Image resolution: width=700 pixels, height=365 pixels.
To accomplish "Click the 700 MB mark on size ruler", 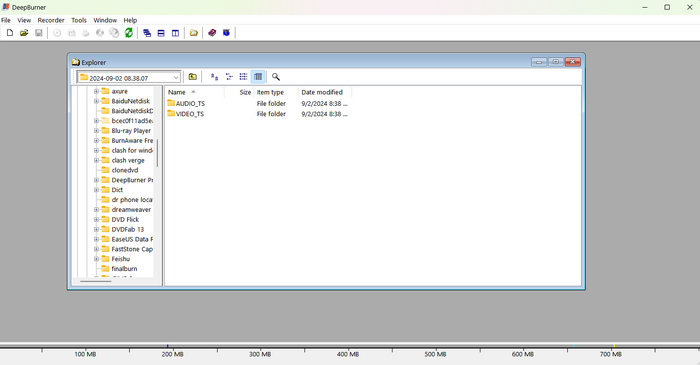I will 611,354.
